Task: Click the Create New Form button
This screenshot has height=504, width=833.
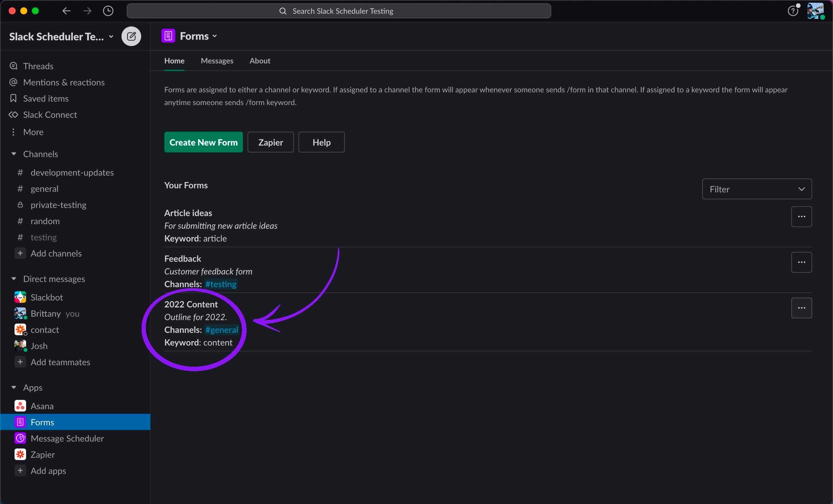Action: click(x=203, y=142)
